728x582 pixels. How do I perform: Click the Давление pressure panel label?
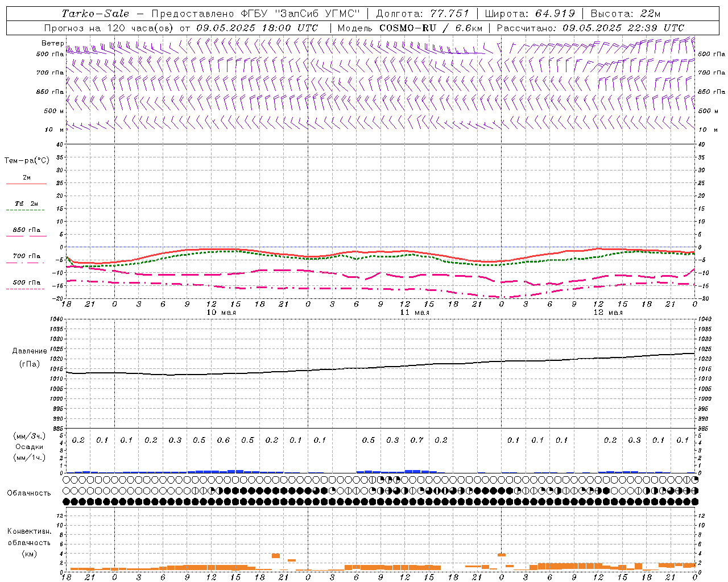30,351
